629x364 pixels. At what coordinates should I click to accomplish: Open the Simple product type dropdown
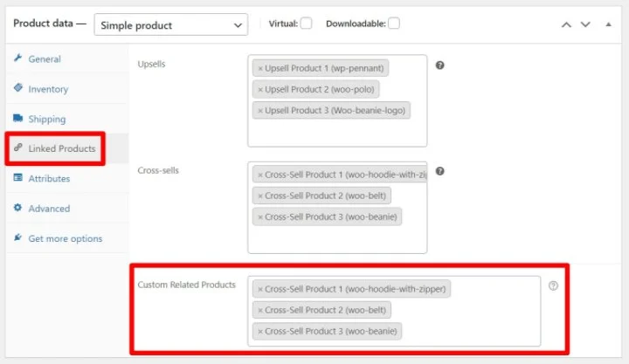click(x=170, y=25)
